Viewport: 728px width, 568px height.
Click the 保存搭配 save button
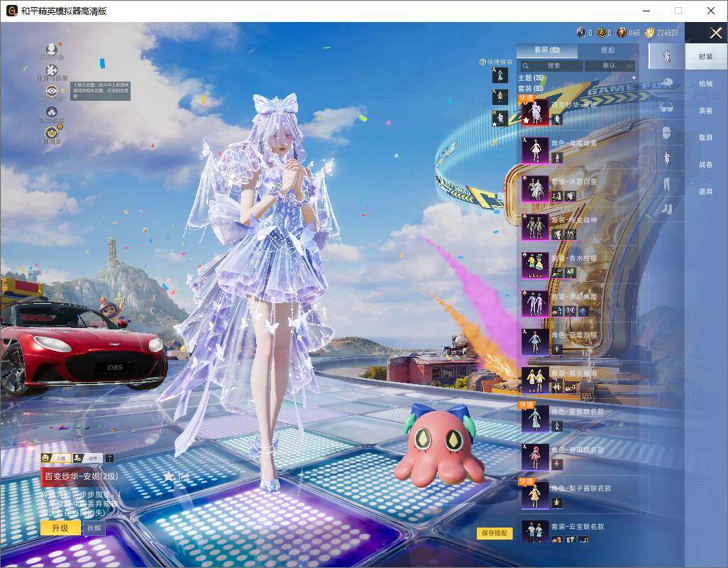(495, 533)
